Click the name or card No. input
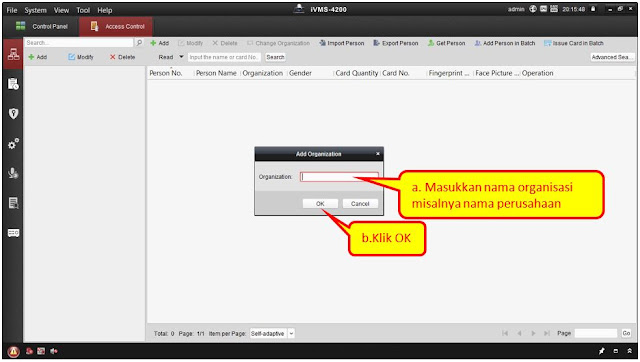640x362 pixels. coord(224,57)
